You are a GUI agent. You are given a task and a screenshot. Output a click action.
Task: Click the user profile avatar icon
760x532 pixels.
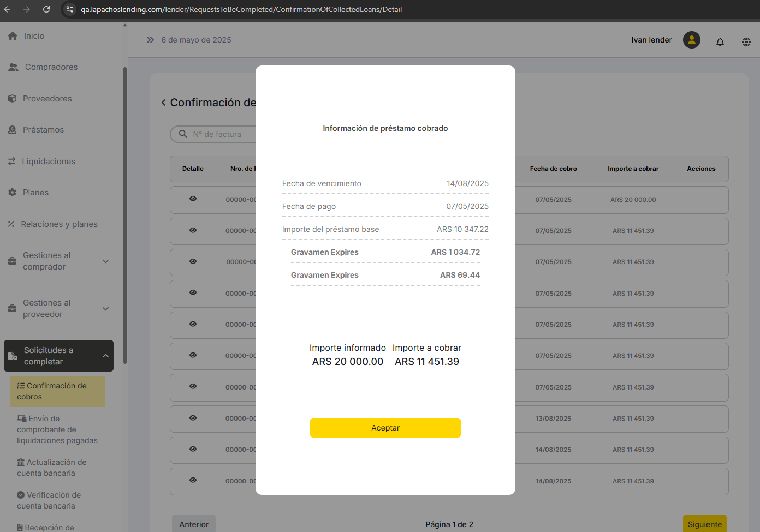[x=692, y=40]
